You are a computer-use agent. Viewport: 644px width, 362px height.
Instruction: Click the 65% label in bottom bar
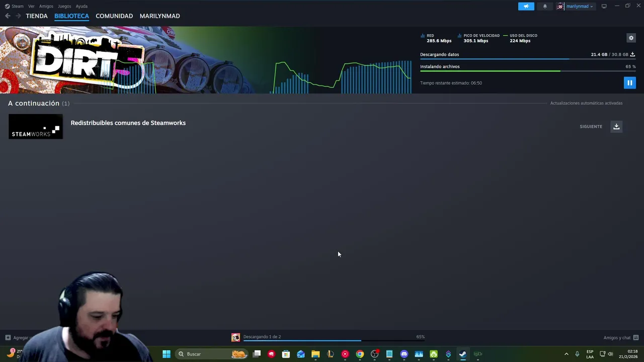click(x=420, y=337)
